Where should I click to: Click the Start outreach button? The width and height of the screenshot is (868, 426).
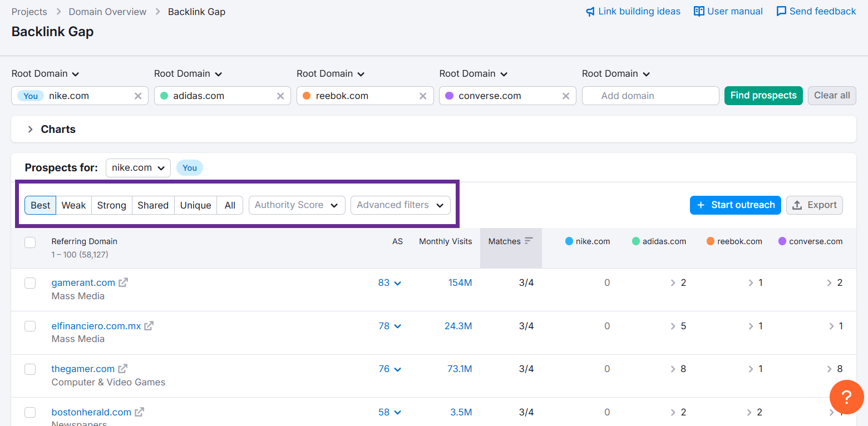click(736, 205)
